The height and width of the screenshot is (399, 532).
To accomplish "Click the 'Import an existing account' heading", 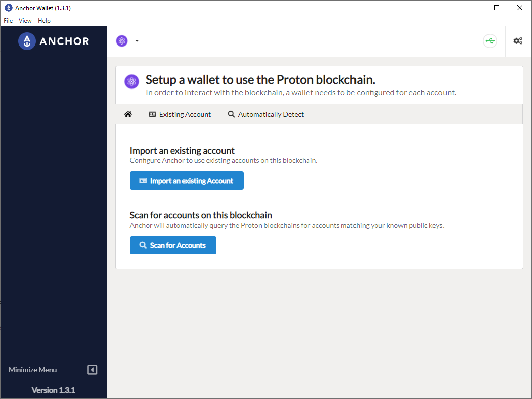I will [x=182, y=151].
